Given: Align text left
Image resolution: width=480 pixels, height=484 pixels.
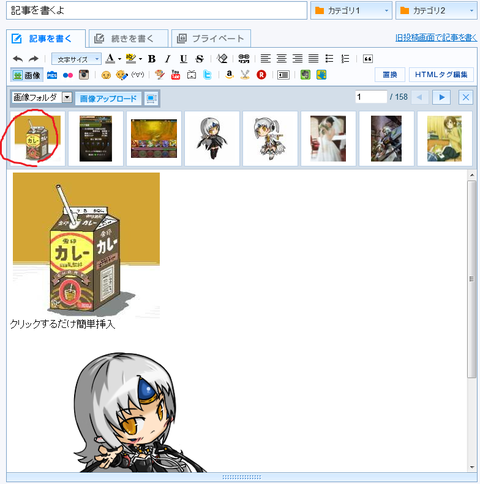Looking at the screenshot, I should point(265,59).
